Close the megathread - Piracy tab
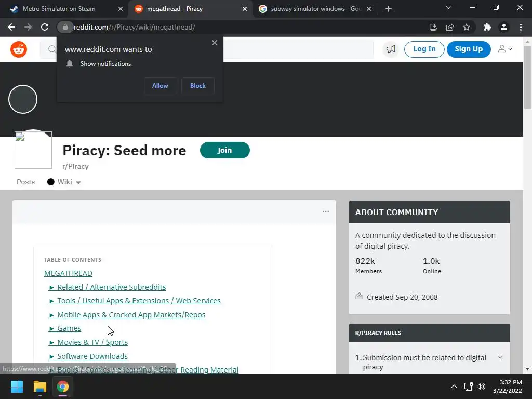532x399 pixels. click(245, 9)
